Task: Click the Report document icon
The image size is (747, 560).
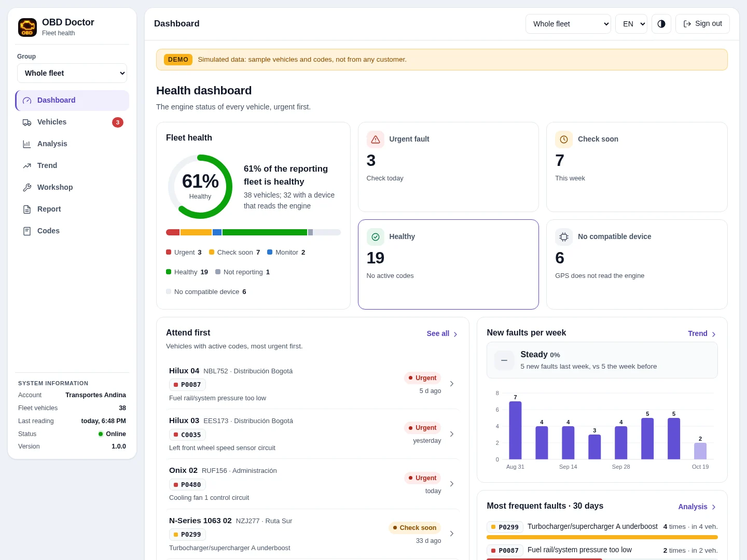Action: coord(27,209)
